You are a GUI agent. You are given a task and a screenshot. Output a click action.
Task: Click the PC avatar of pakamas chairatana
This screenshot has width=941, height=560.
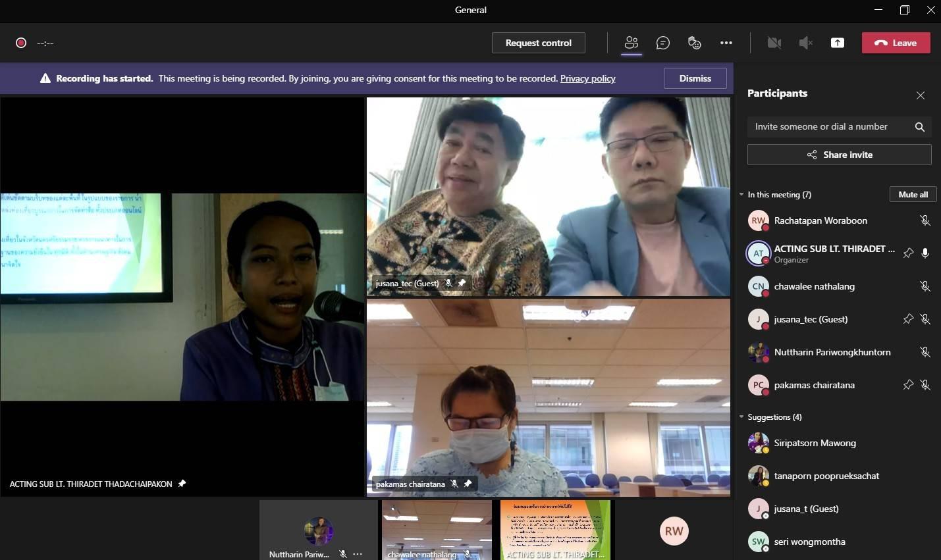(x=759, y=385)
